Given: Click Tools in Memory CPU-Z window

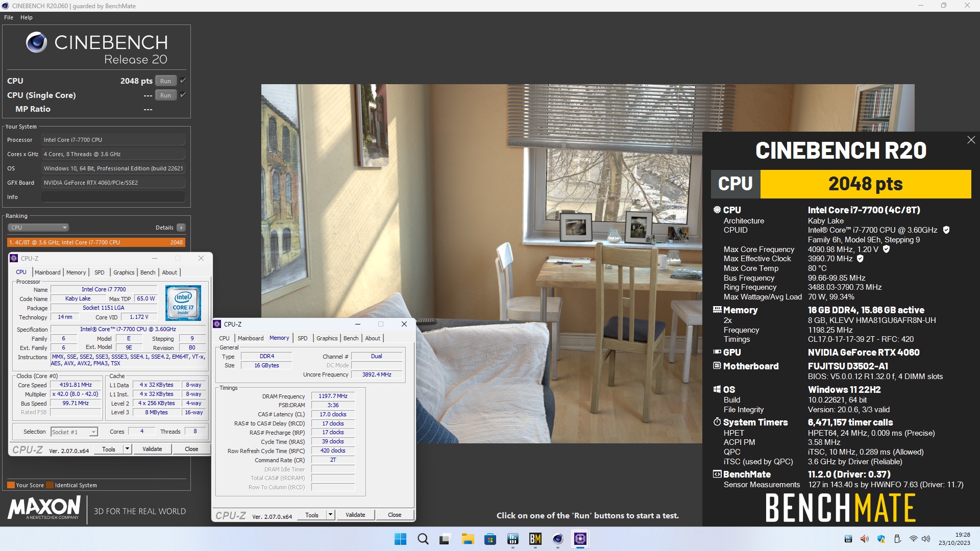Looking at the screenshot, I should click(312, 515).
